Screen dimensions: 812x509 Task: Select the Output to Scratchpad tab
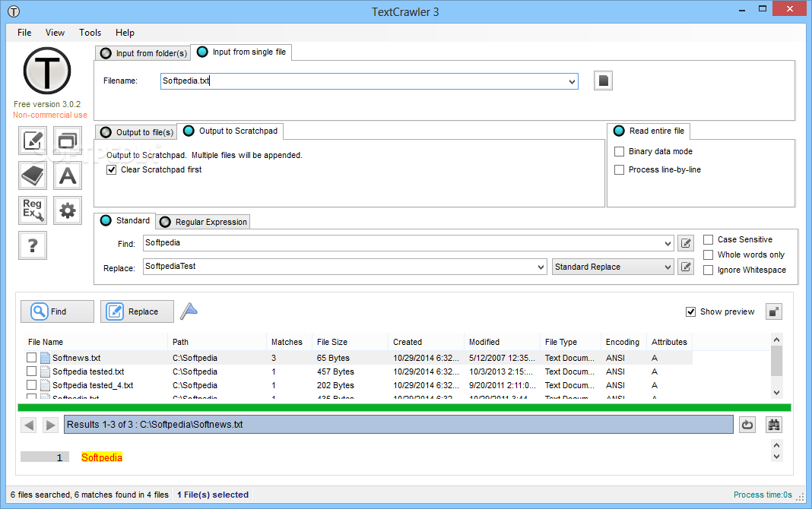point(230,131)
